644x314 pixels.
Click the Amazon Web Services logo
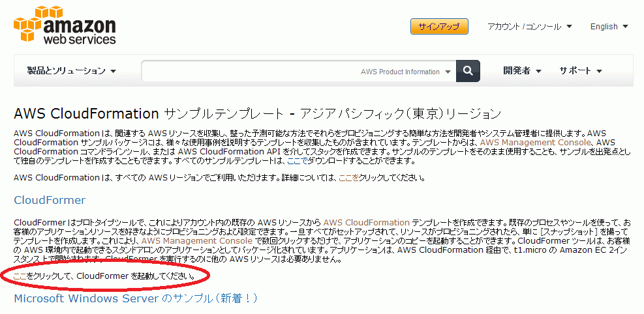pos(65,25)
